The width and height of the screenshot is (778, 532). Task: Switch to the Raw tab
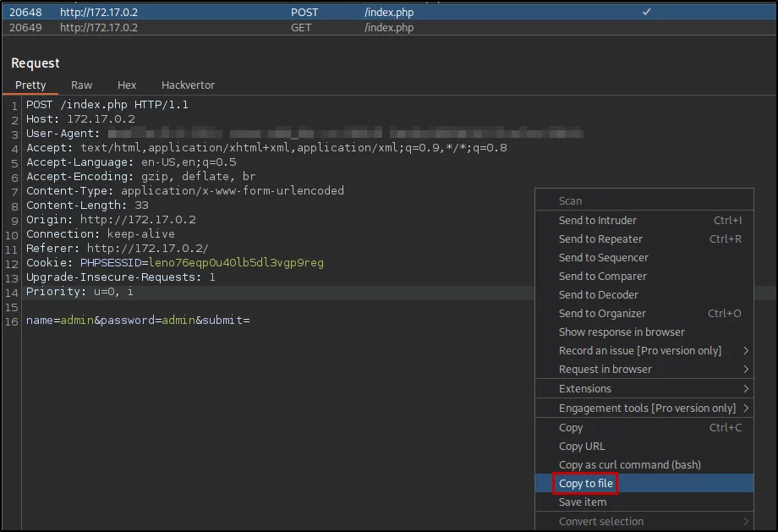(x=81, y=85)
